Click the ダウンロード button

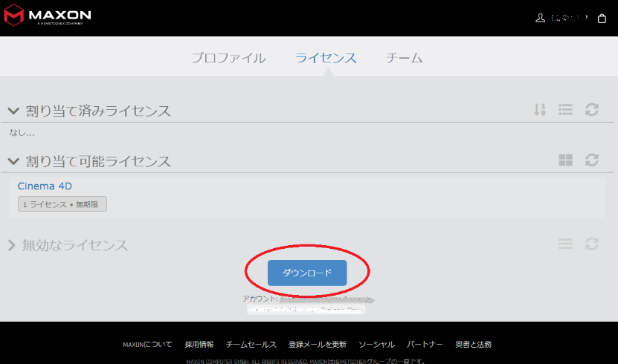coord(307,273)
